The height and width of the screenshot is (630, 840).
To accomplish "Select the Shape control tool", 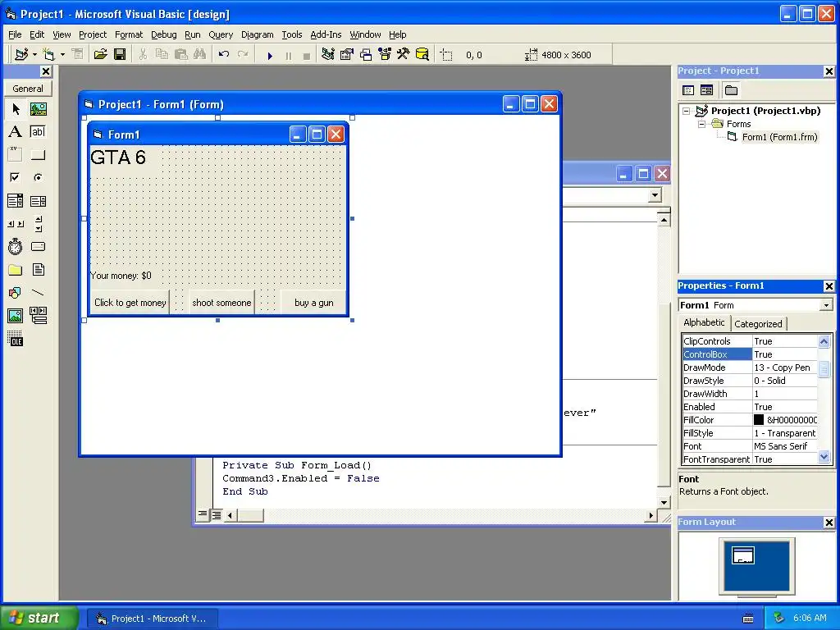I will [16, 293].
